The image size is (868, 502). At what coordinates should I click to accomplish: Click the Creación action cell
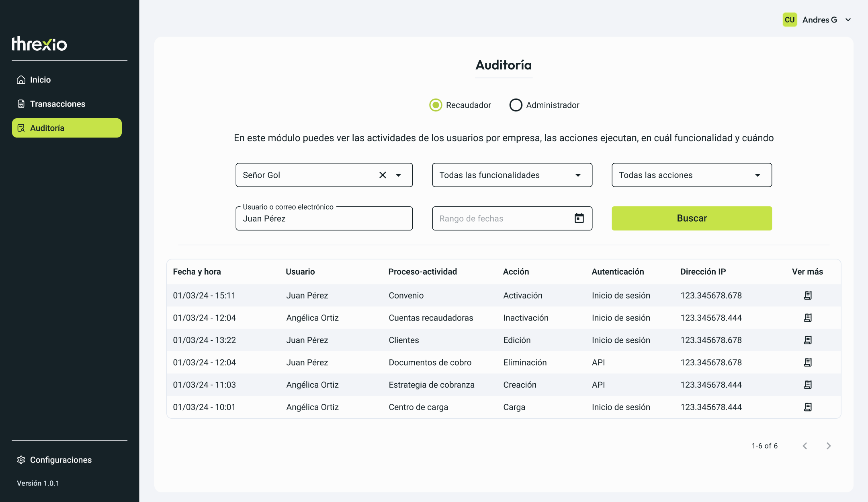pyautogui.click(x=520, y=385)
